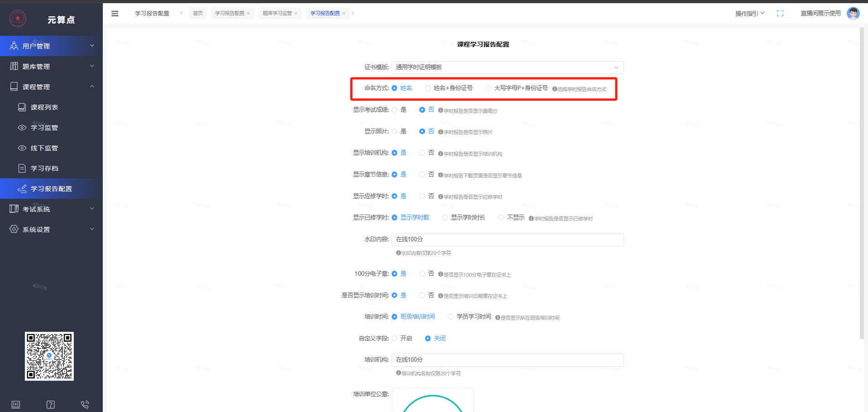Expand 用户管理 menu chevron
The width and height of the screenshot is (868, 412).
[x=92, y=46]
